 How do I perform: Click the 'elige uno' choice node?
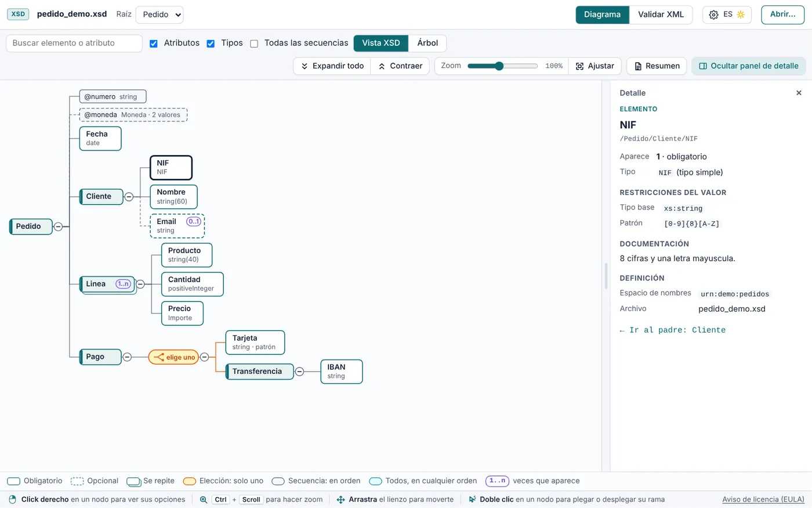[173, 357]
